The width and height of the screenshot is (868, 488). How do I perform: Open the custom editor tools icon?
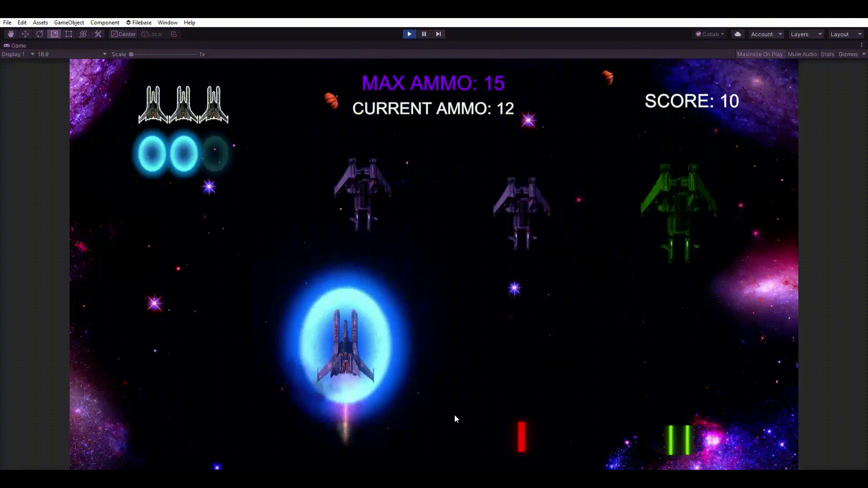coord(98,34)
